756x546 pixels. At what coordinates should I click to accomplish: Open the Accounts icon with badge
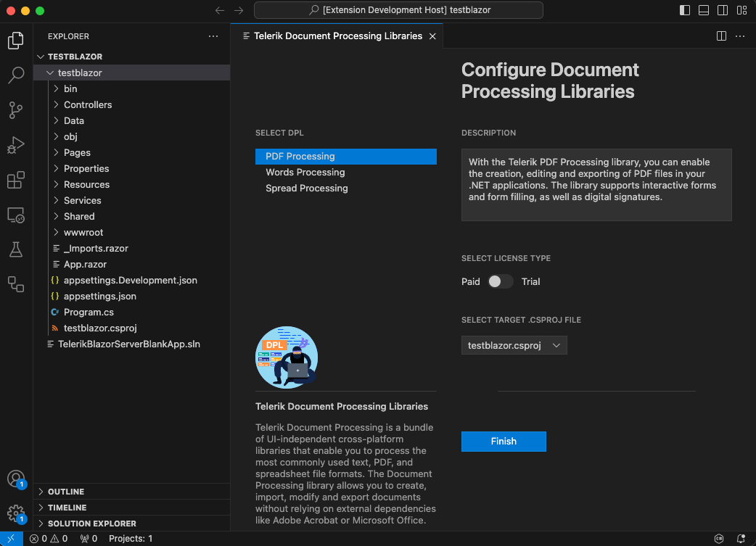16,479
